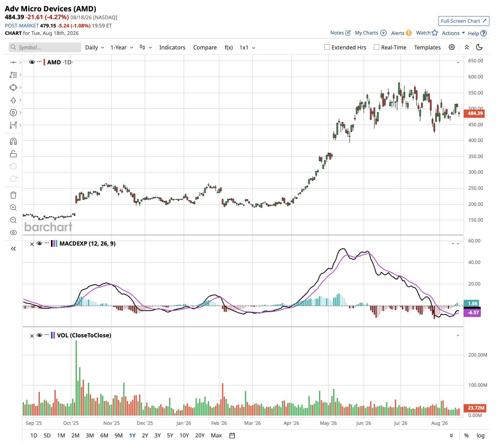Open the AMD pane three-dot options
Viewport: 502px width, 448px height.
39,62
